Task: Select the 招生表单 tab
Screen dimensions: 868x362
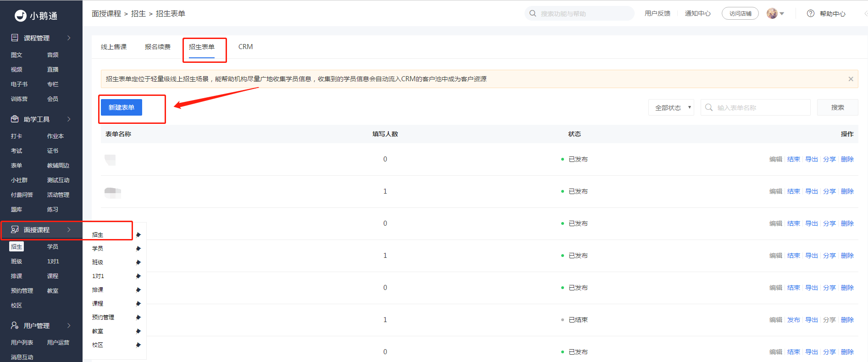Action: pos(202,47)
